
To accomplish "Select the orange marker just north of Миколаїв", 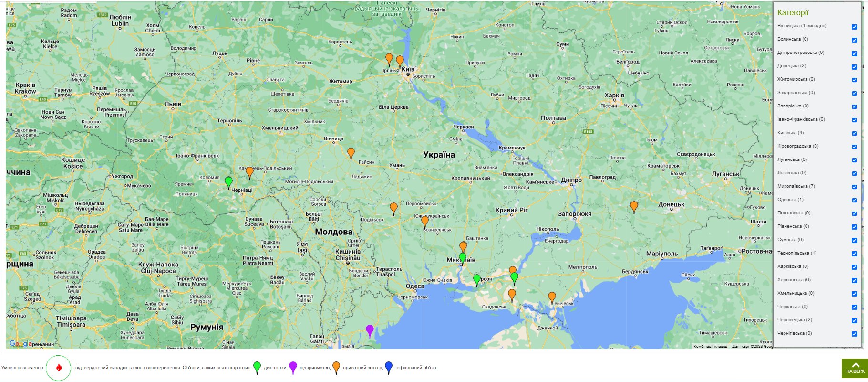I will click(x=463, y=247).
